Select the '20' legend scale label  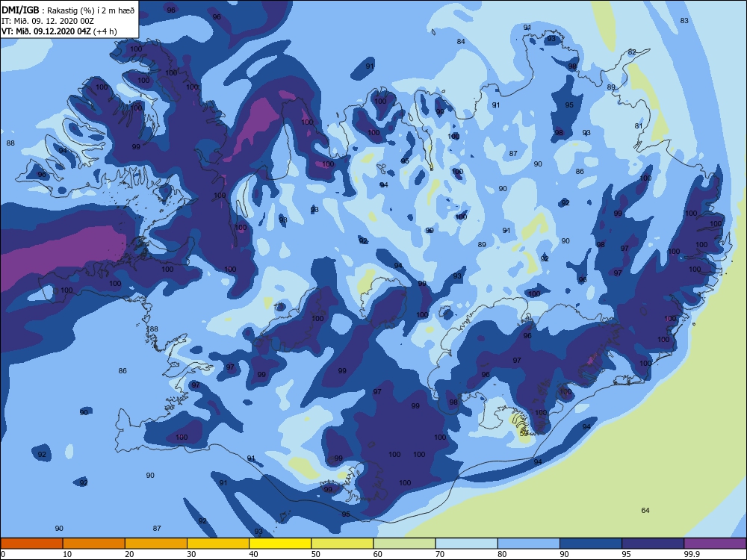pyautogui.click(x=129, y=554)
